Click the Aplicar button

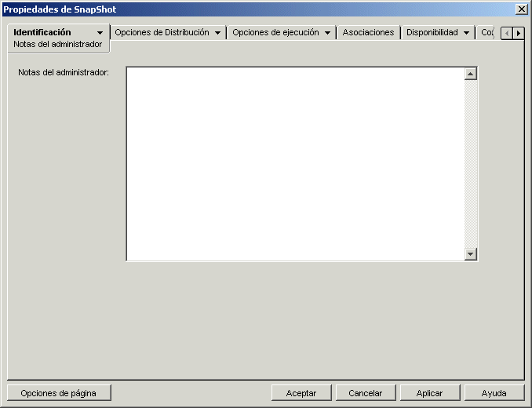point(430,393)
